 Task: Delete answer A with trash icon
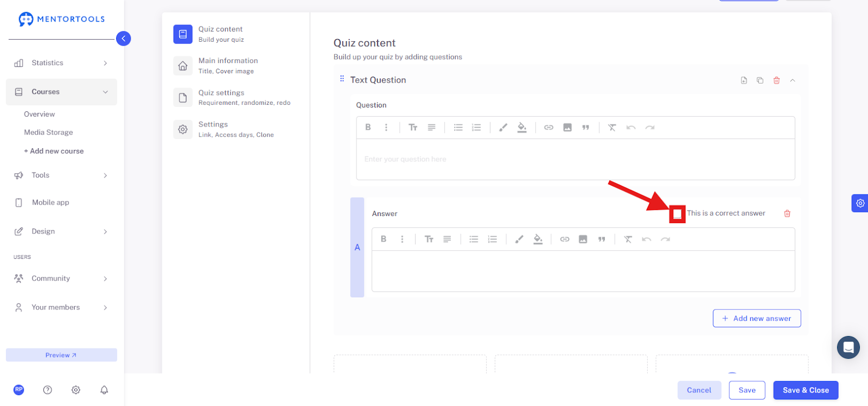pyautogui.click(x=787, y=214)
